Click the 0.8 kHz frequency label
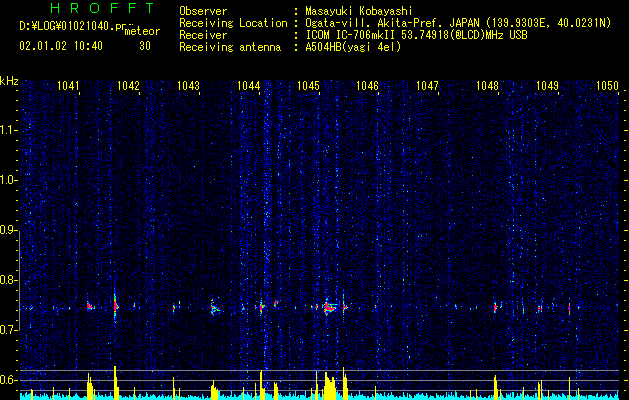 tap(8, 280)
